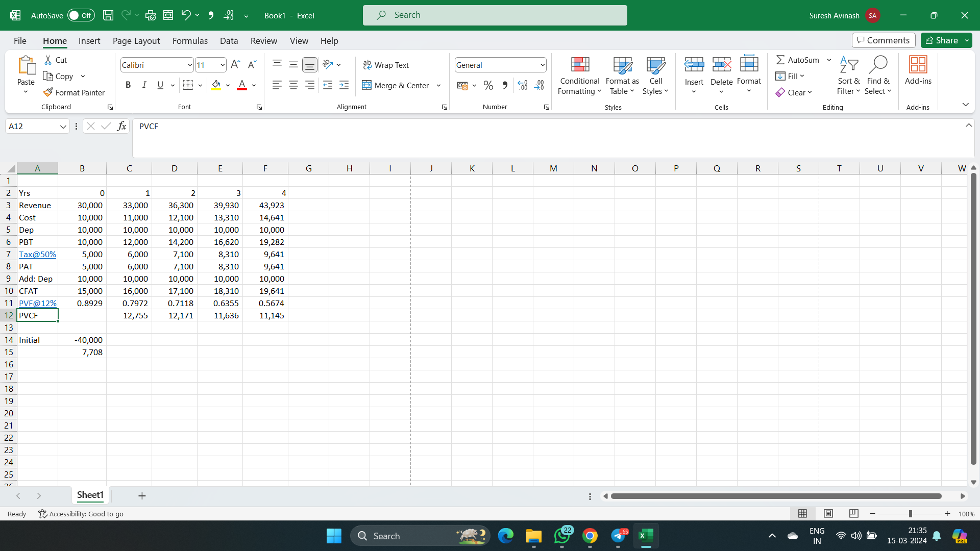Click the Insert Function fx icon
The height and width of the screenshot is (551, 980).
(121, 126)
